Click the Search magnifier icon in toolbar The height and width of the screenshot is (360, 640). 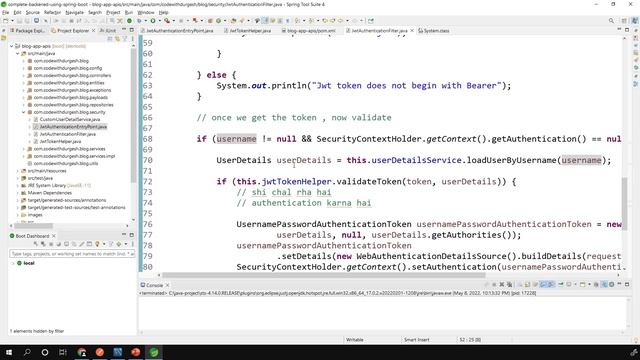pyautogui.click(x=611, y=20)
